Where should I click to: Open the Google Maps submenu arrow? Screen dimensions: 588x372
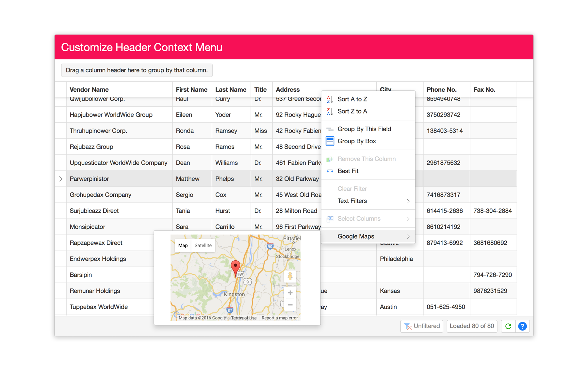tap(408, 237)
